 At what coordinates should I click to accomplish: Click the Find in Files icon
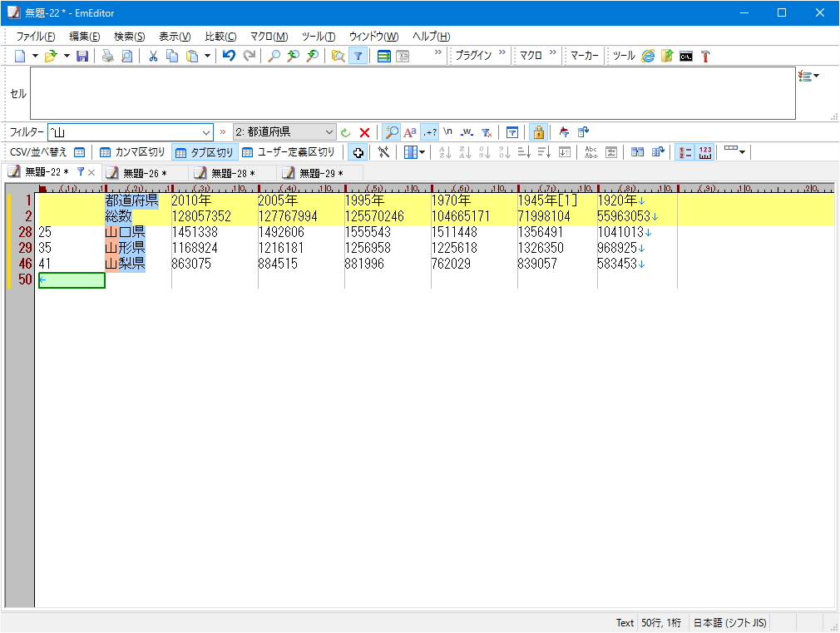pyautogui.click(x=338, y=56)
